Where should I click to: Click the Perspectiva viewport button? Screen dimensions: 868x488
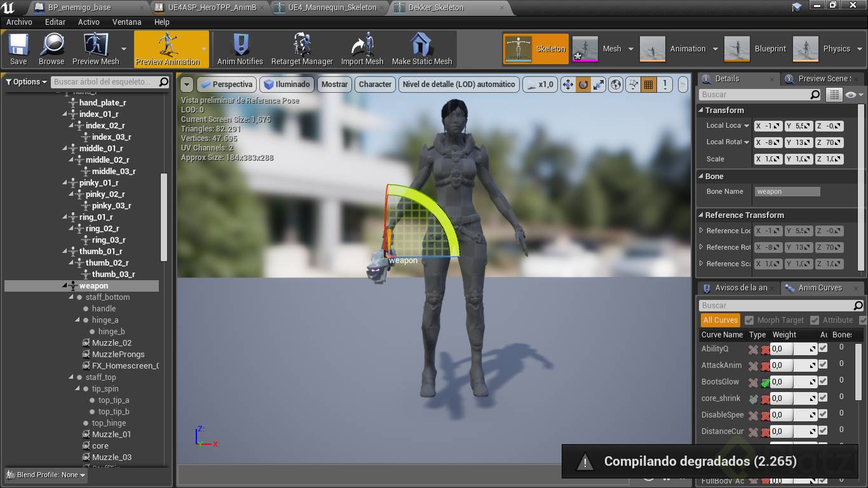click(226, 85)
